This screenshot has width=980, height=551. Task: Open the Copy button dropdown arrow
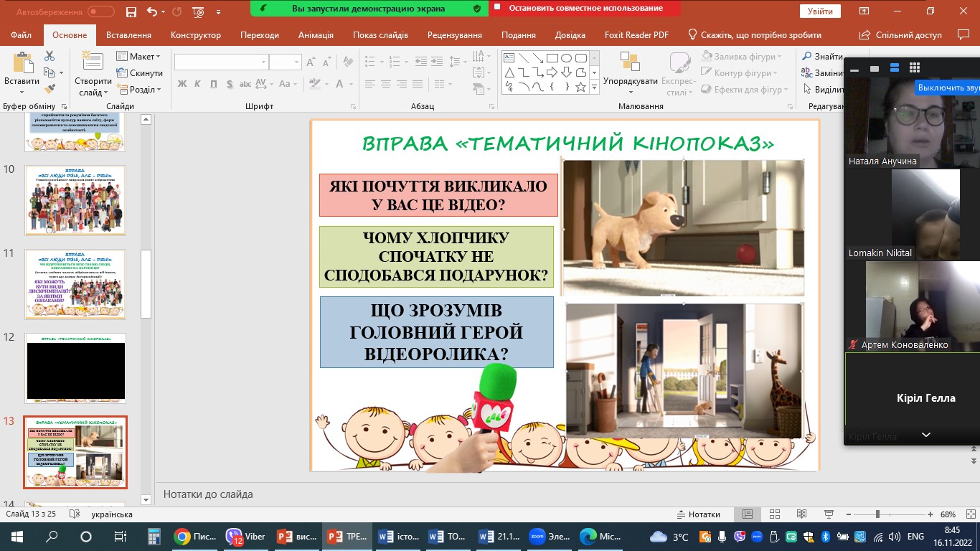pos(61,72)
